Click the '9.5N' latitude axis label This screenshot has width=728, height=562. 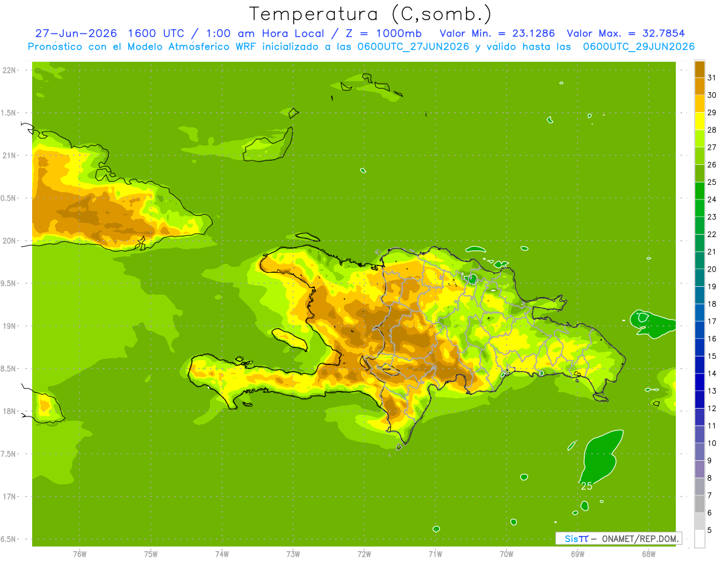(8, 283)
